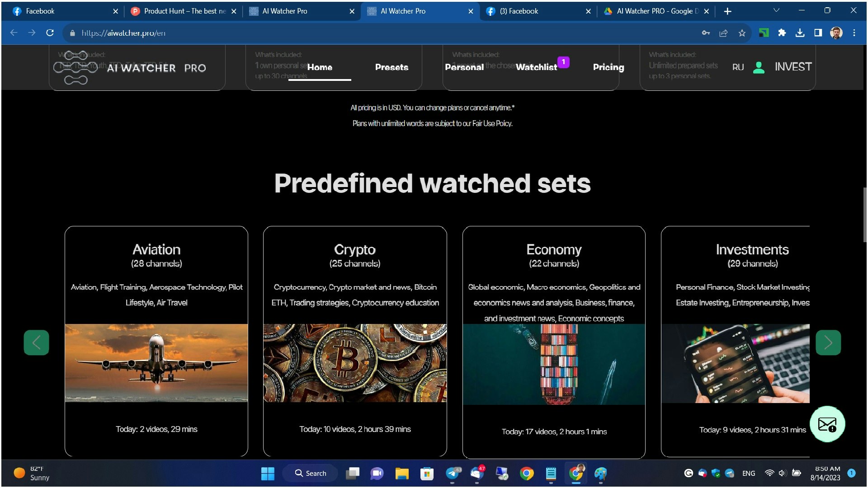Open the Chrome three-dot menu
The width and height of the screenshot is (868, 488).
[854, 33]
